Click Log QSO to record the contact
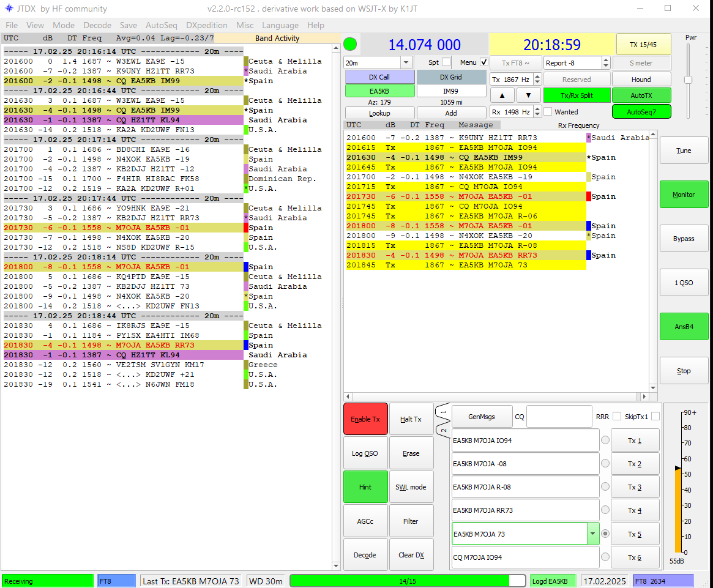 [365, 453]
